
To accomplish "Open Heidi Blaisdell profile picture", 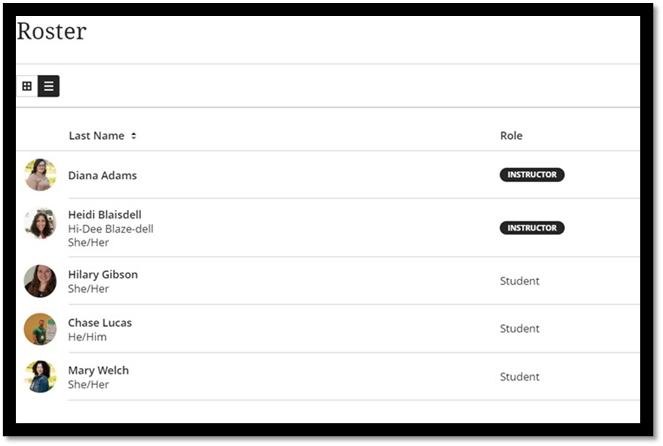I will [x=40, y=223].
